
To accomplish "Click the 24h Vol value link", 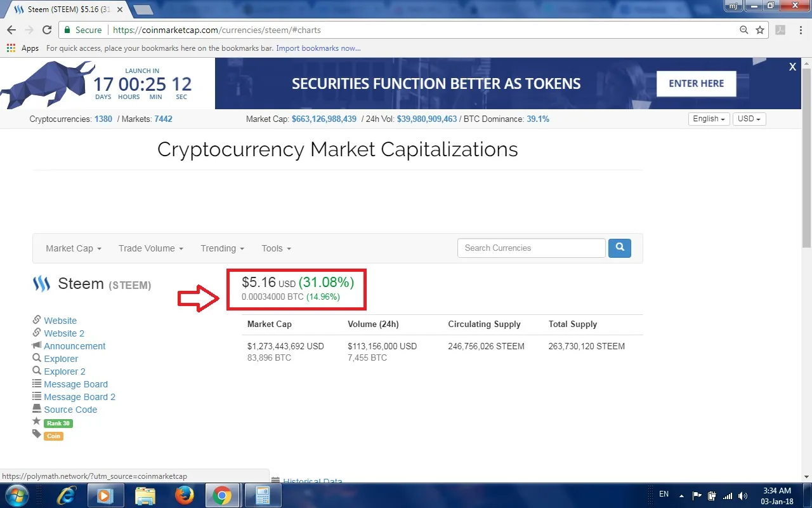I will [x=427, y=119].
